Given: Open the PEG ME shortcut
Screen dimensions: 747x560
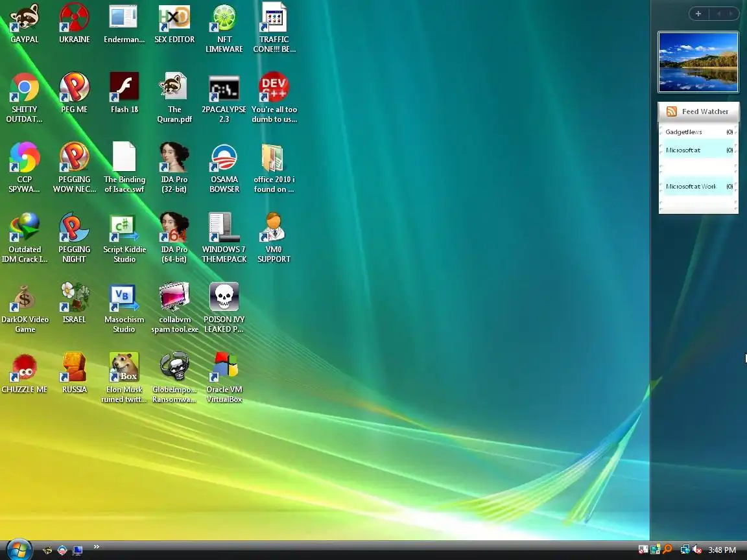Looking at the screenshot, I should pyautogui.click(x=75, y=93).
